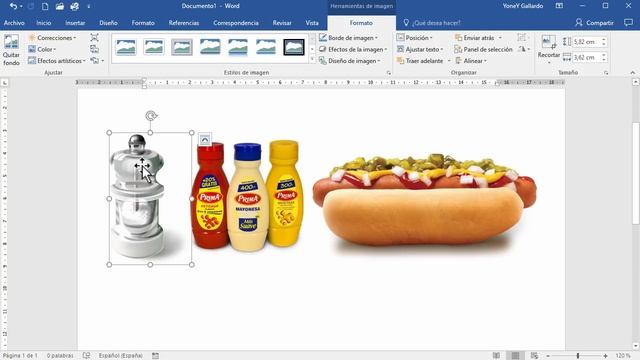This screenshot has width=640, height=360.
Task: Open Color dropdown in Ajustar group
Action: (42, 49)
